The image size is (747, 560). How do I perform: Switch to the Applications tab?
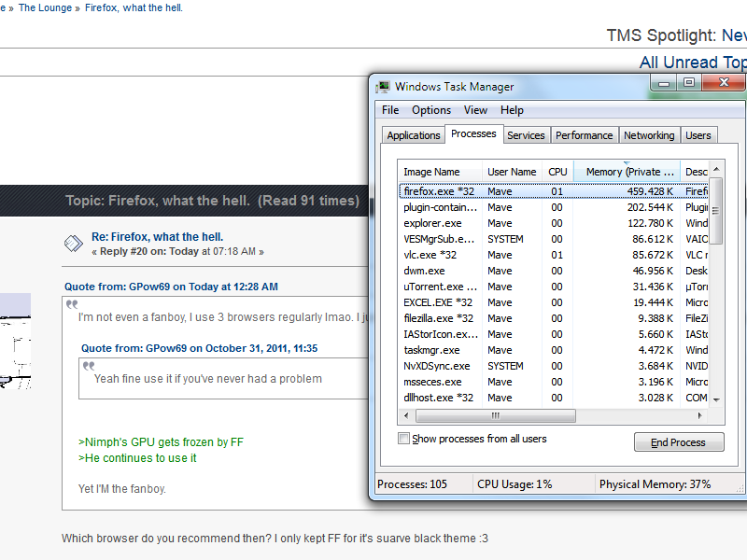click(x=413, y=135)
